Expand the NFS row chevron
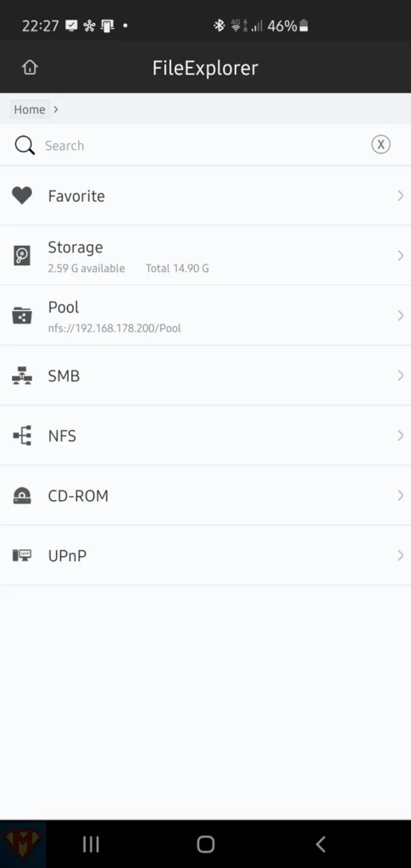Screen dimensions: 411x868 coord(400,436)
